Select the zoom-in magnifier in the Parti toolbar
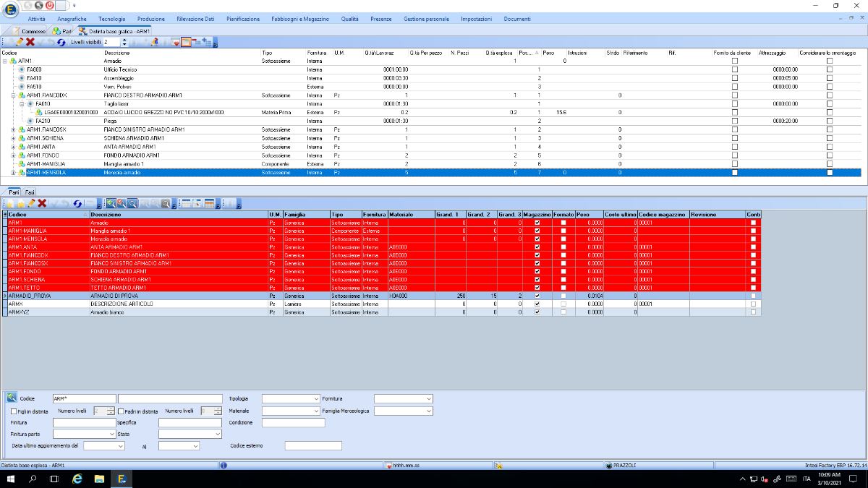 click(111, 202)
